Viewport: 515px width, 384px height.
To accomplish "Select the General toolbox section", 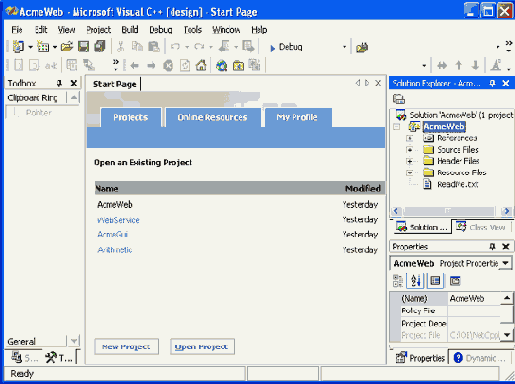I will click(x=21, y=342).
